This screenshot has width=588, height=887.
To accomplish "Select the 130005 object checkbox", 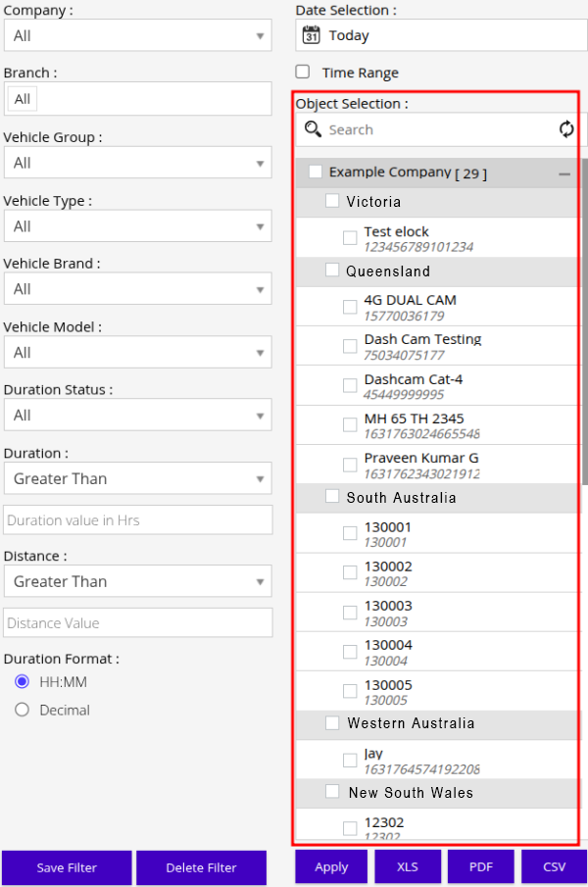I will click(x=350, y=691).
